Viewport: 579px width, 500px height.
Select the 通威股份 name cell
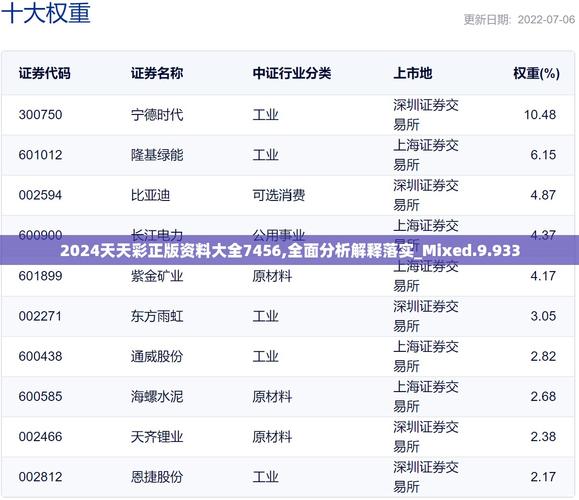157,357
